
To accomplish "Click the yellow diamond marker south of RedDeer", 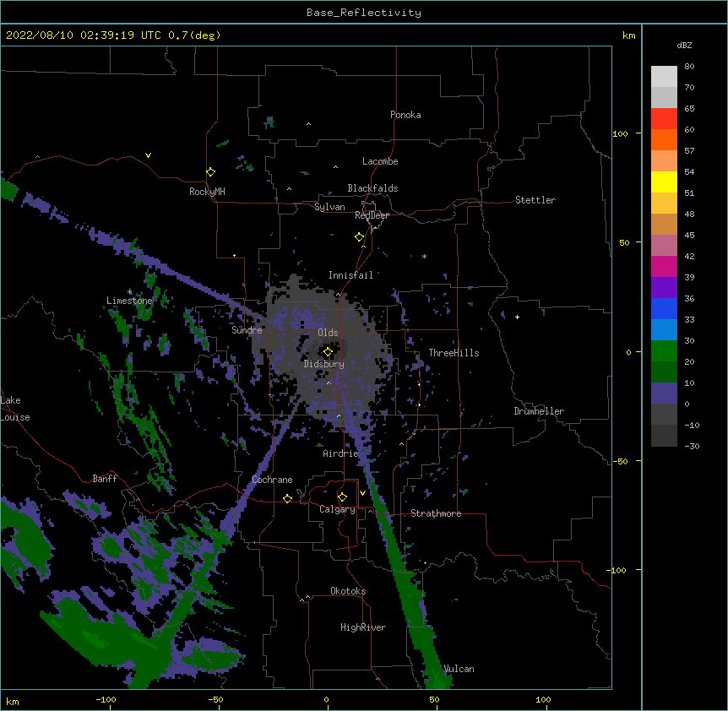I will 360,237.
